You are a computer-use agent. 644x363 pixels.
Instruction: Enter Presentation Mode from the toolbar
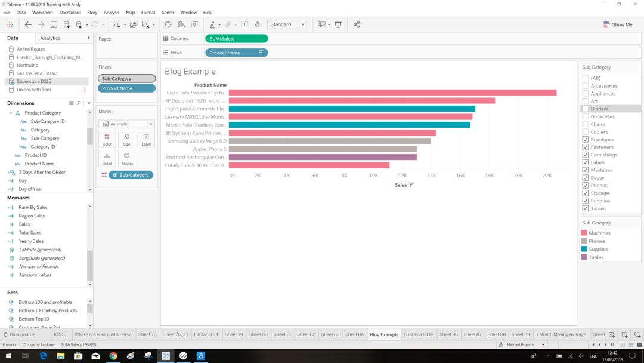tap(338, 24)
